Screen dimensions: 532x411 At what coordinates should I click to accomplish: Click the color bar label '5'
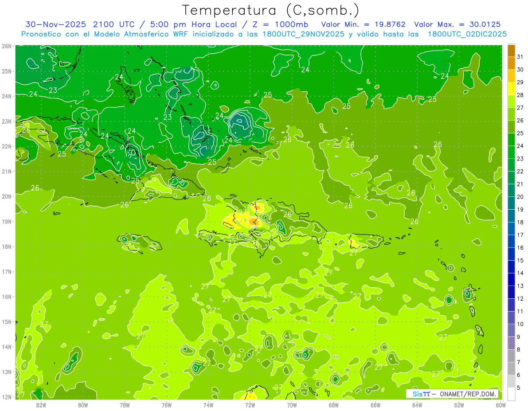(x=519, y=388)
